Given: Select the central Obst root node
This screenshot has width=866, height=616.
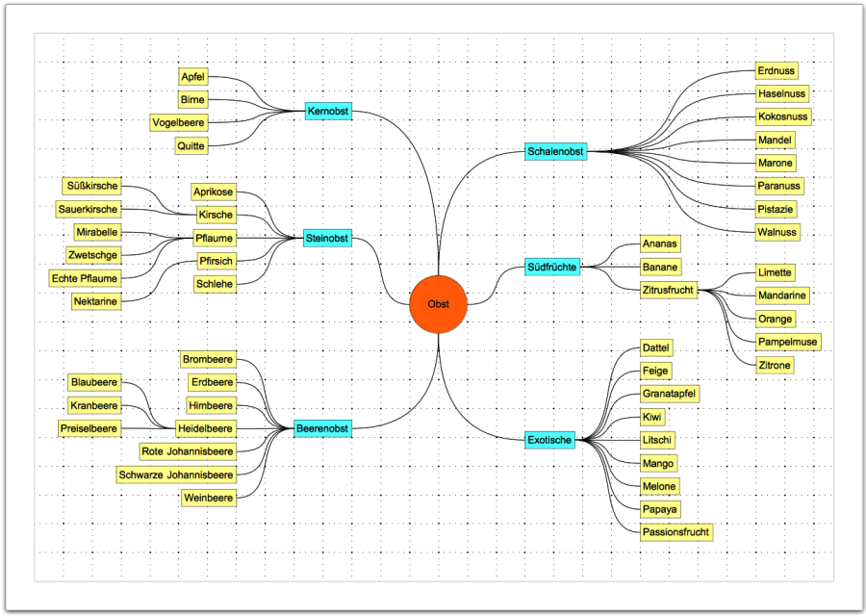Looking at the screenshot, I should [439, 303].
